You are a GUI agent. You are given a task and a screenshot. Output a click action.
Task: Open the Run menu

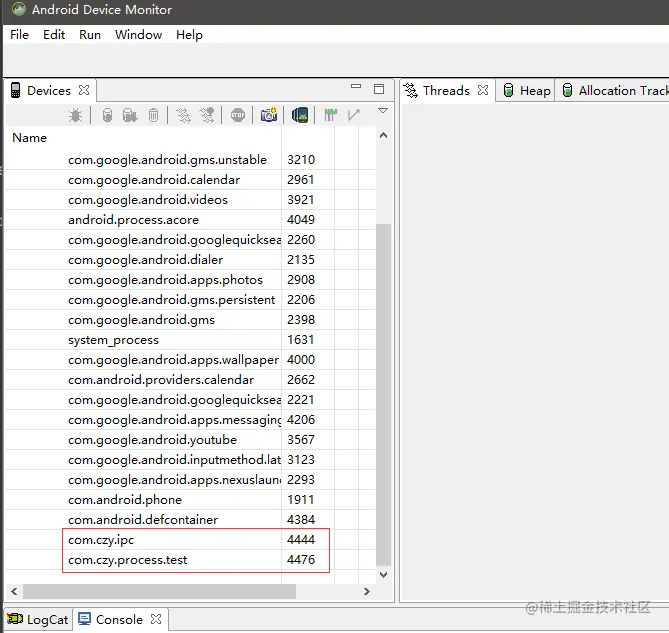[90, 35]
